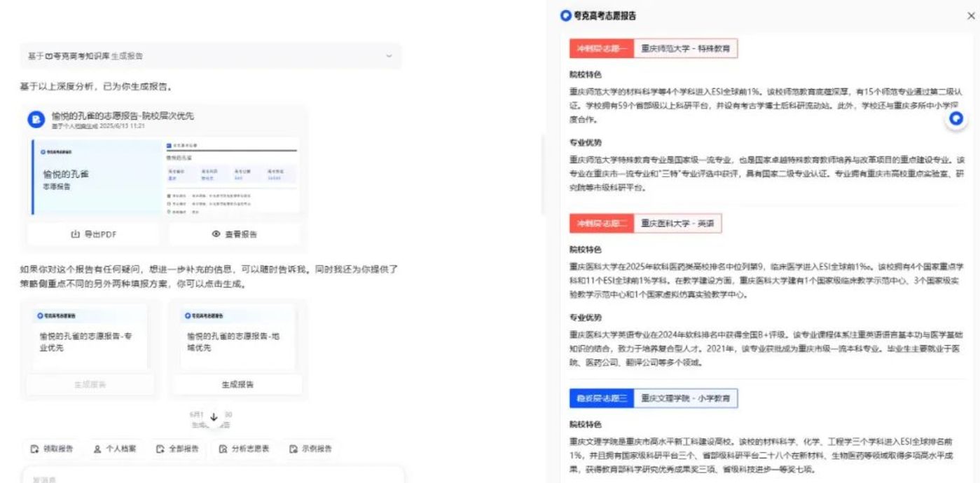Select the 稳妥层志愿三 重庆文理学院 tag
The width and height of the screenshot is (980, 483).
(653, 399)
